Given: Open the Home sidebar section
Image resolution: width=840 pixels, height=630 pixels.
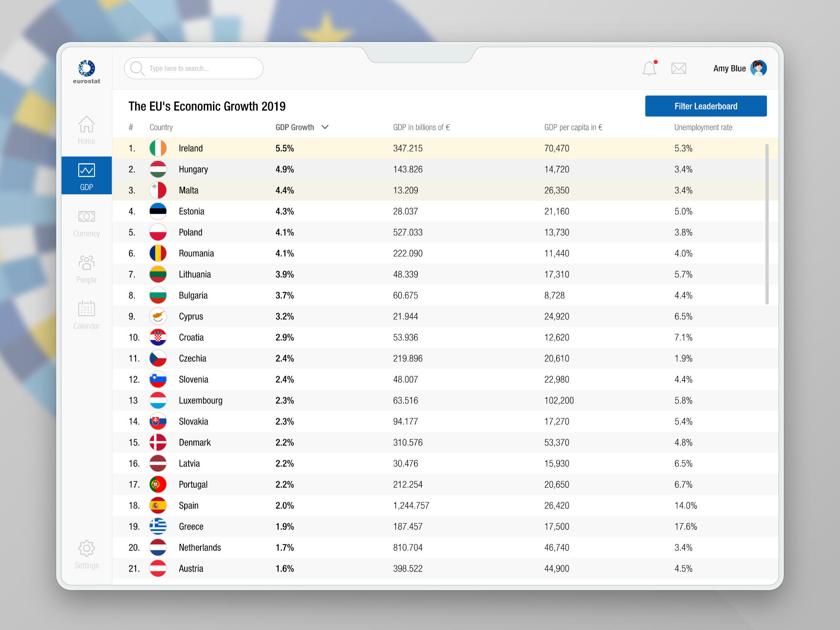Looking at the screenshot, I should 86,130.
